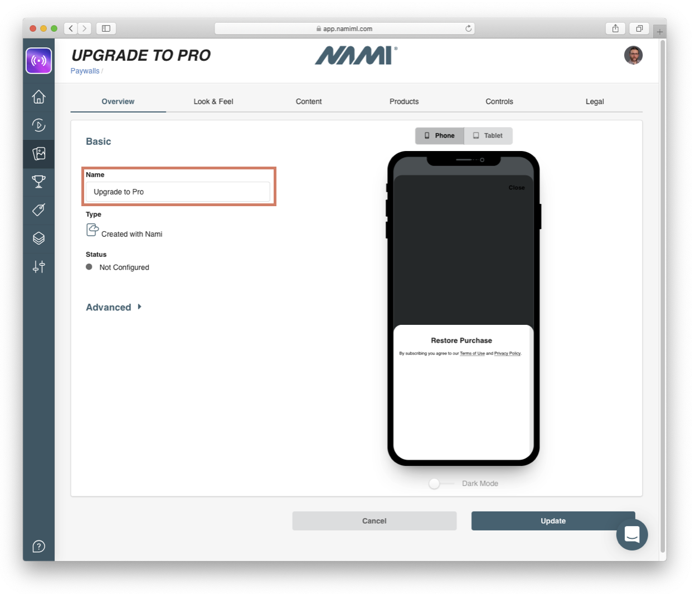Open the Nami app logo icon in sidebar
This screenshot has height=594, width=700.
pos(38,60)
